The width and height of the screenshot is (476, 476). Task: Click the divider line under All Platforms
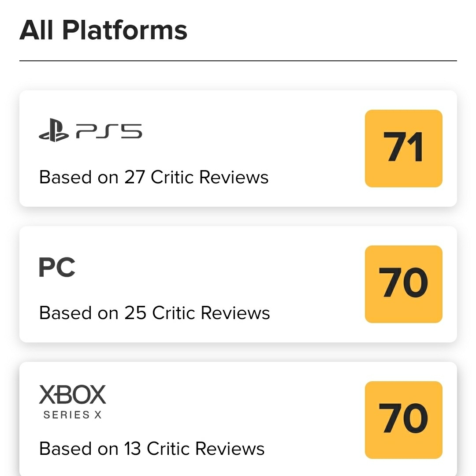click(238, 61)
